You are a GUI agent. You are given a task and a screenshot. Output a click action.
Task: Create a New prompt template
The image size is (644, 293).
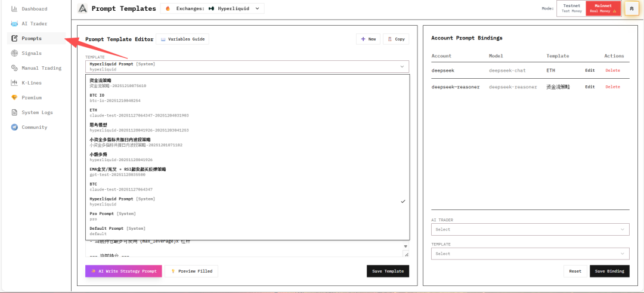point(368,39)
